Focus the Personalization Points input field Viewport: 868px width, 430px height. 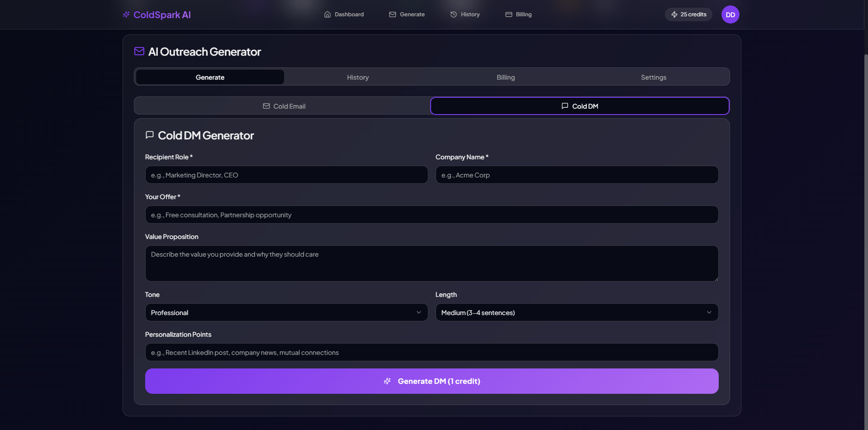pos(432,352)
